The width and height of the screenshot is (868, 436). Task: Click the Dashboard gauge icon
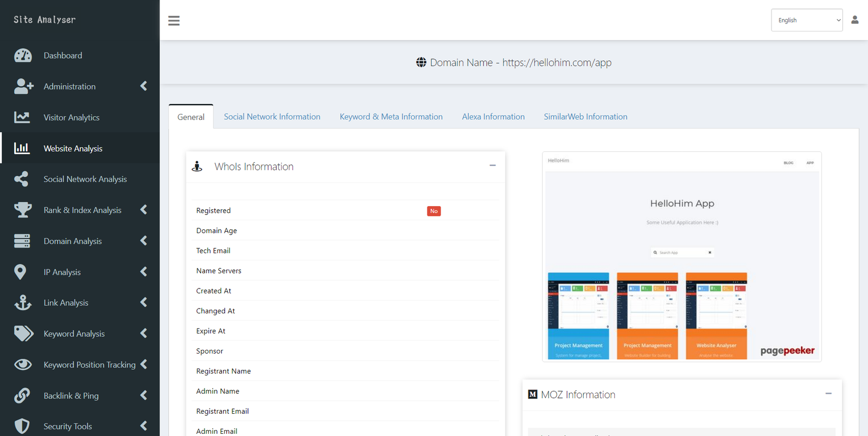click(23, 55)
